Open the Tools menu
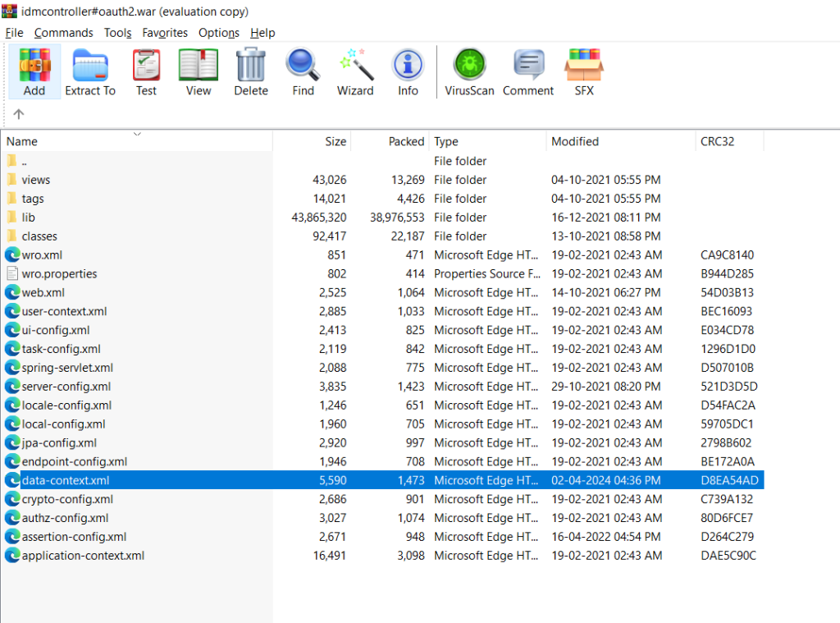This screenshot has height=623, width=840. [118, 33]
